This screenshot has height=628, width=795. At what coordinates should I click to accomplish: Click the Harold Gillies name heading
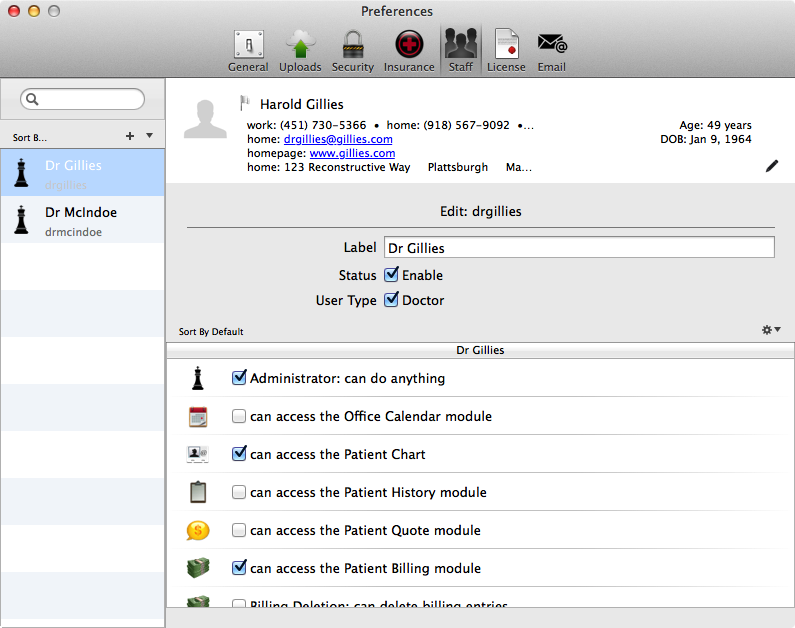coord(302,104)
